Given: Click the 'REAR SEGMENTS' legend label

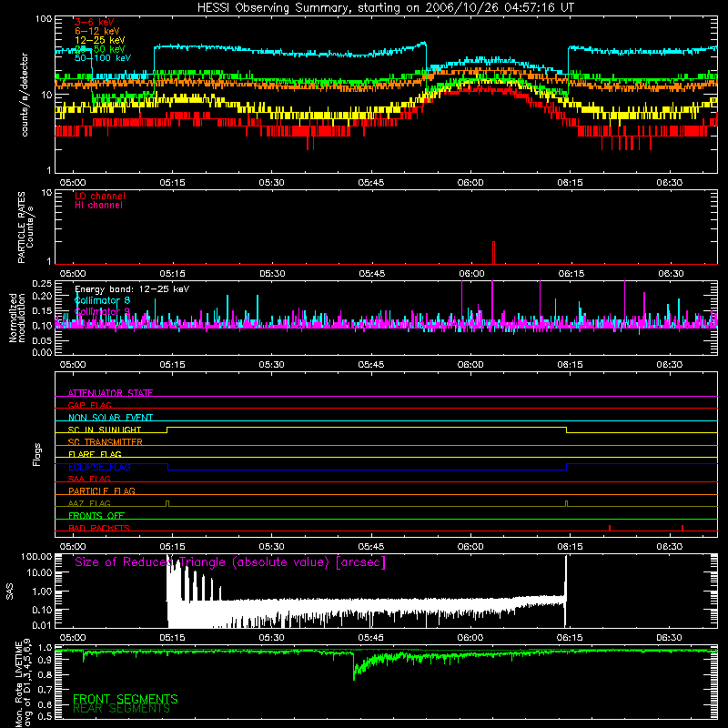Looking at the screenshot, I should [122, 709].
